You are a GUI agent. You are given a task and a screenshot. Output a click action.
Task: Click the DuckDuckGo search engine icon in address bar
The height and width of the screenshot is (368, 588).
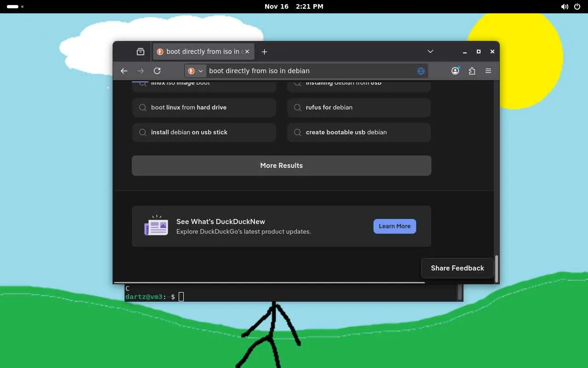(x=192, y=71)
